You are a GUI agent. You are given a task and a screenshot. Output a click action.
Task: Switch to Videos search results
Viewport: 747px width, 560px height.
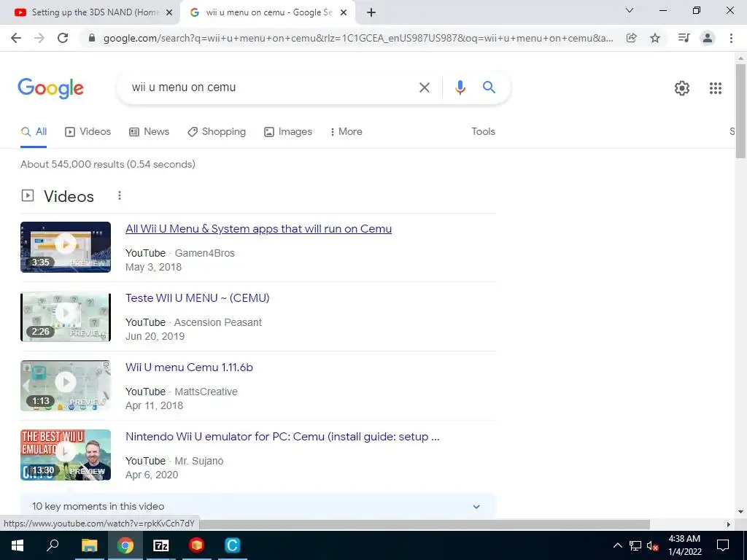(88, 132)
